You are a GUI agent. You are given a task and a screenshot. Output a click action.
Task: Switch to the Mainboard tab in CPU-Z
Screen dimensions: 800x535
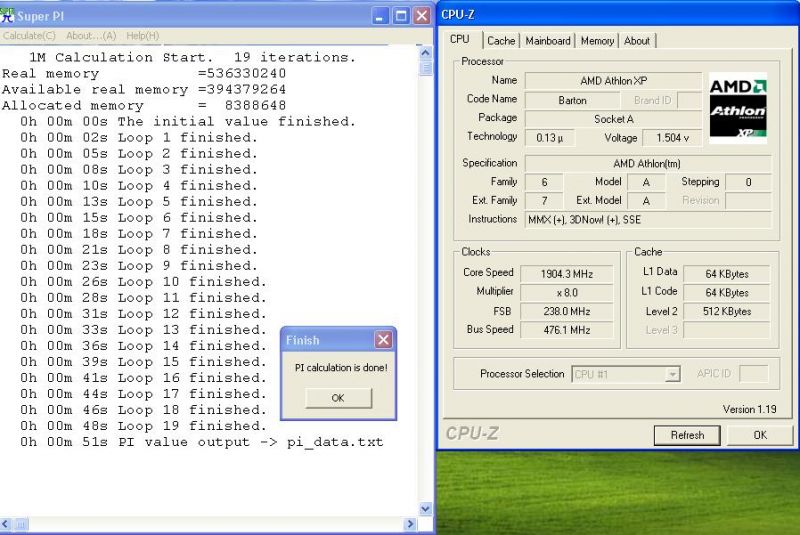click(x=548, y=41)
